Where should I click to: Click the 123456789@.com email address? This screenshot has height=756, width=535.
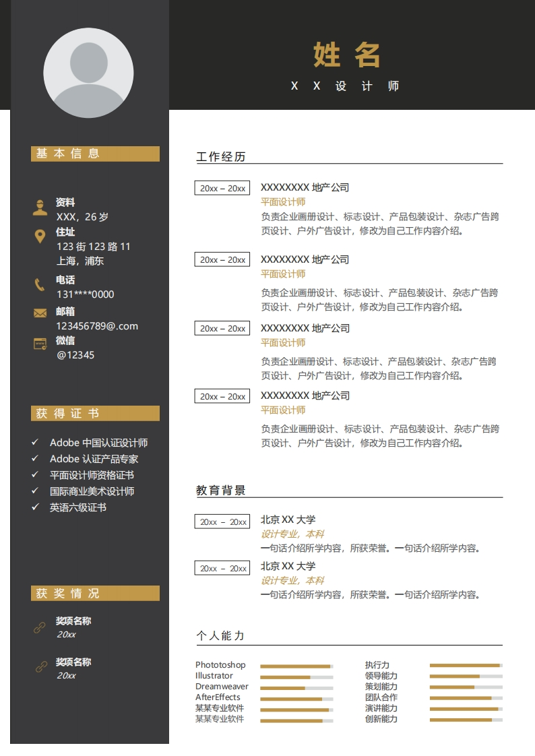97,326
